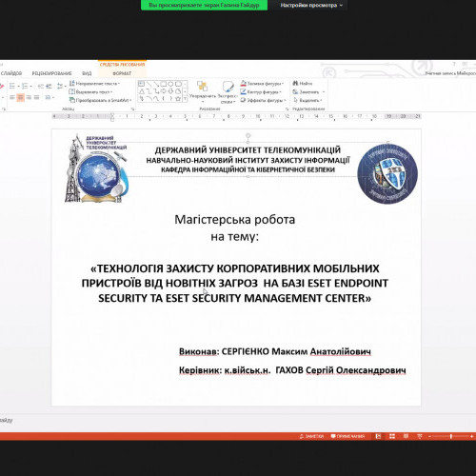Open the Эффекты фигуры menu
The width and height of the screenshot is (476, 476).
263,100
